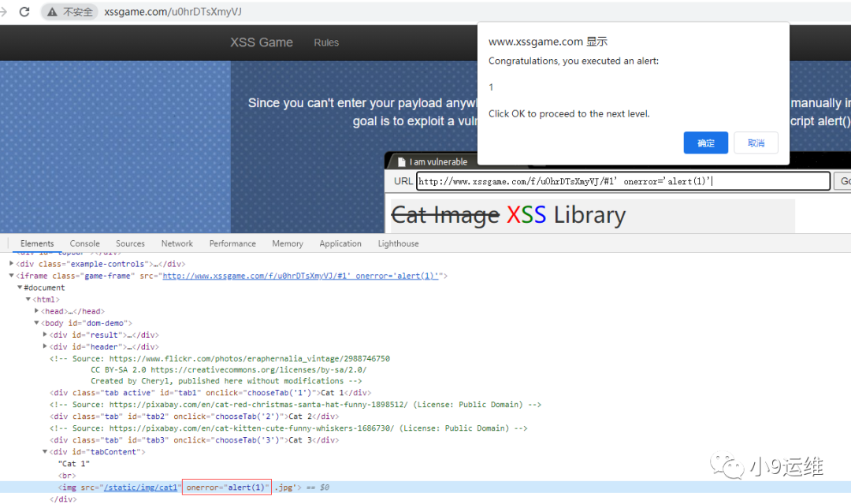Collapse the iframe class game-frame node
Viewport: 851px width, 504px height.
pos(11,276)
